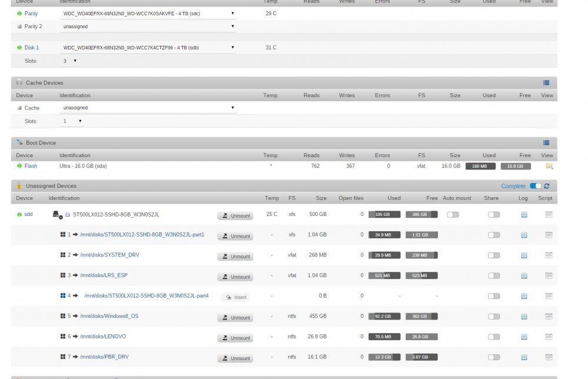
Task: Open the Parity disk selection dropdown
Action: [x=148, y=14]
